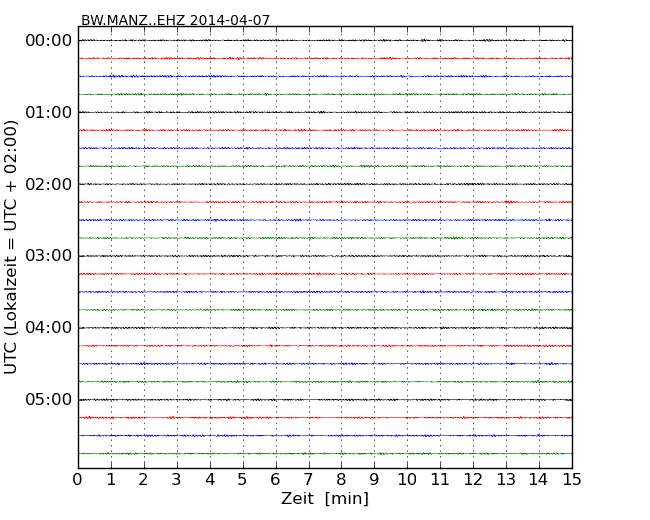Click x-axis tick label 10
650x520 pixels.
click(407, 479)
